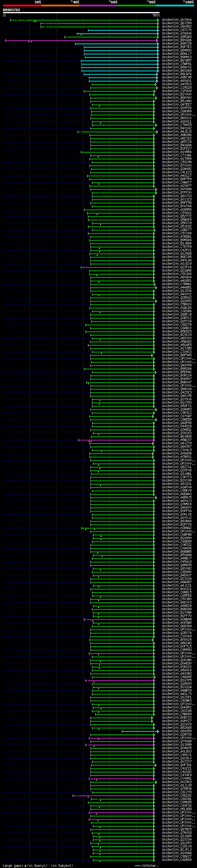Open hit UniRef100_Q47EE7

(x=176, y=104)
